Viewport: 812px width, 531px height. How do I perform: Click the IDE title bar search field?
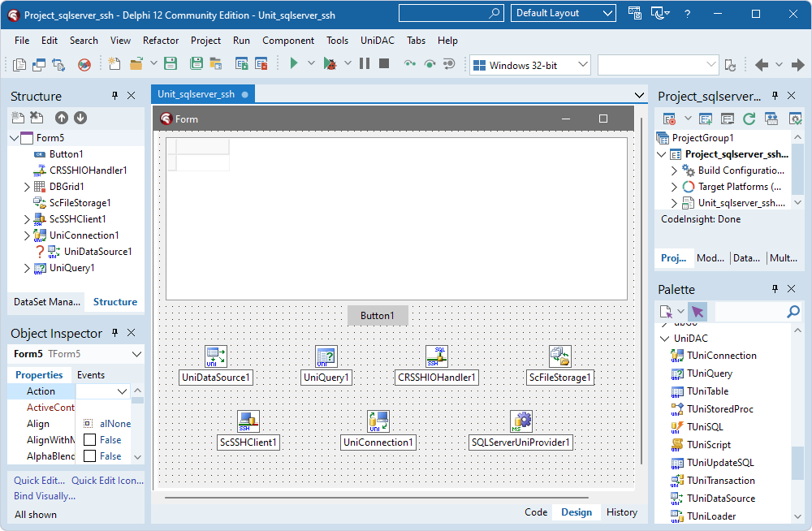click(x=451, y=13)
